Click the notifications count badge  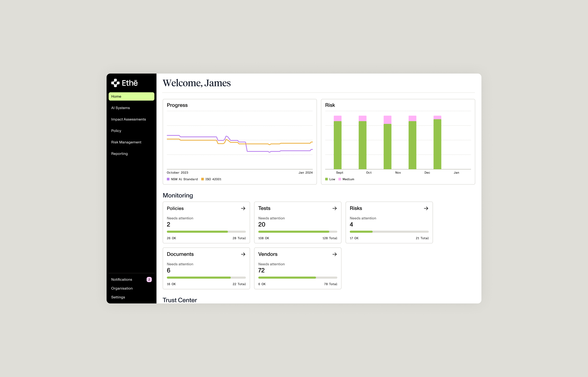coord(149,280)
